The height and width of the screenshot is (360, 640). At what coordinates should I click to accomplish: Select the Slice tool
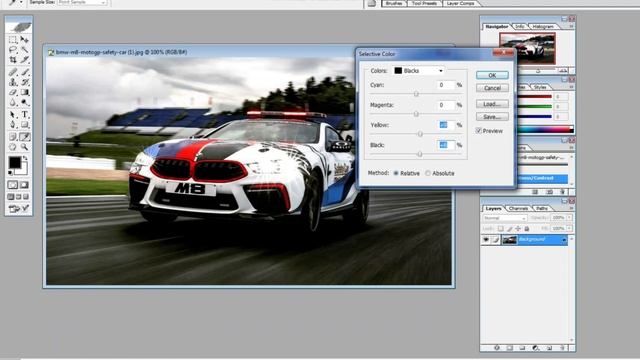coord(24,60)
